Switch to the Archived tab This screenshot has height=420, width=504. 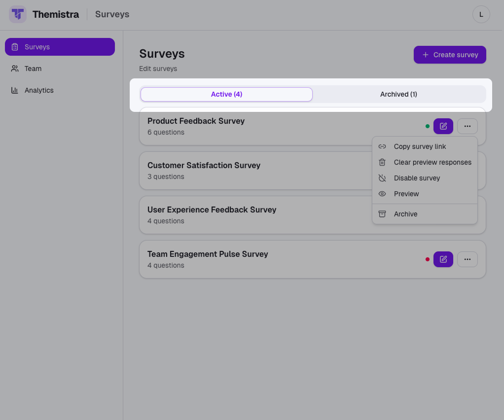coord(398,94)
